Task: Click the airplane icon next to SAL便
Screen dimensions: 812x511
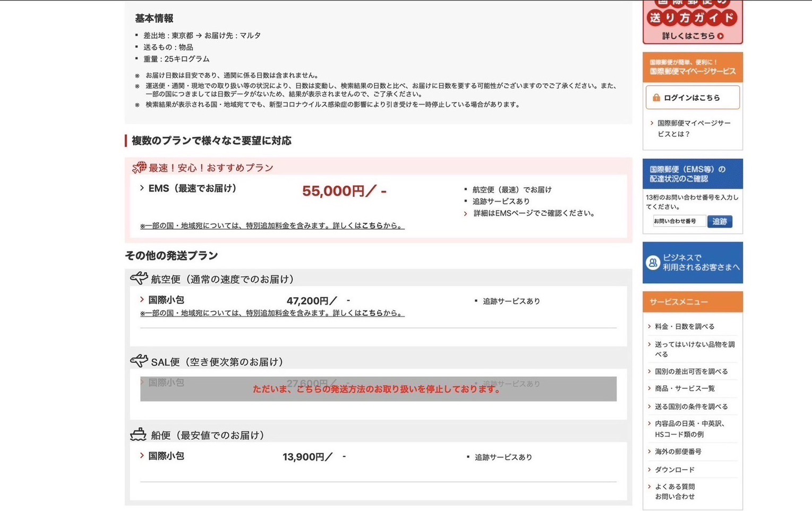Action: click(x=139, y=361)
